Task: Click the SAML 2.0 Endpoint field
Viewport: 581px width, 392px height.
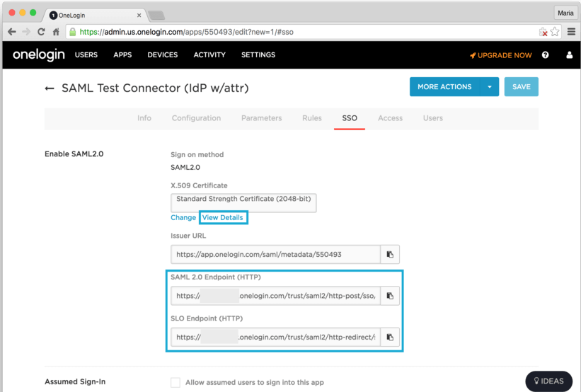Action: pyautogui.click(x=275, y=296)
